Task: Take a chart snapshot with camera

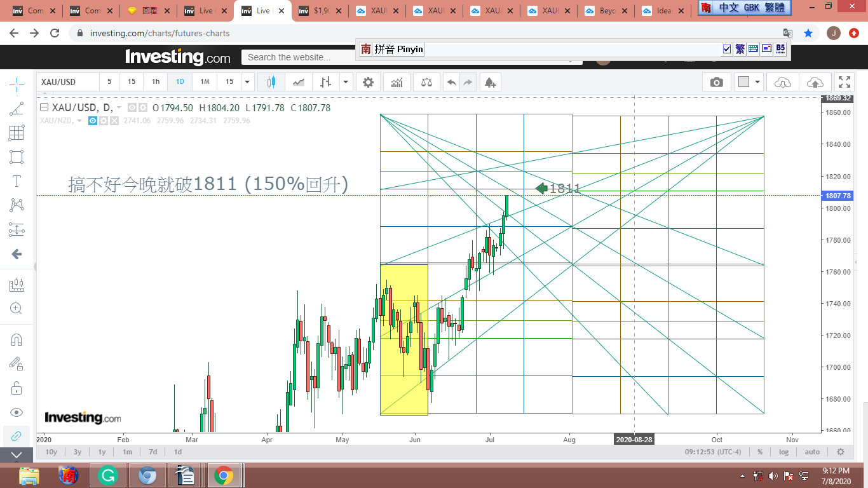Action: tap(716, 82)
